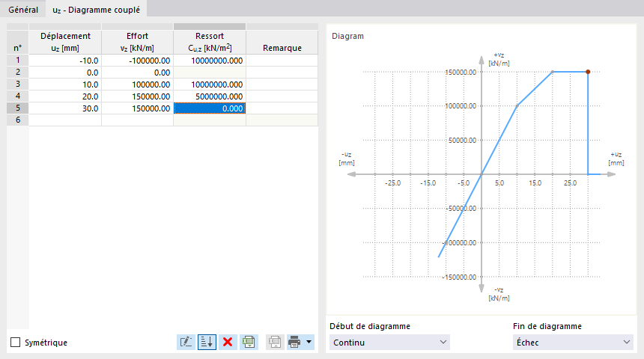This screenshot has width=644, height=359.
Task: Open the Fin de diagramme dropdown
Action: coord(573,343)
